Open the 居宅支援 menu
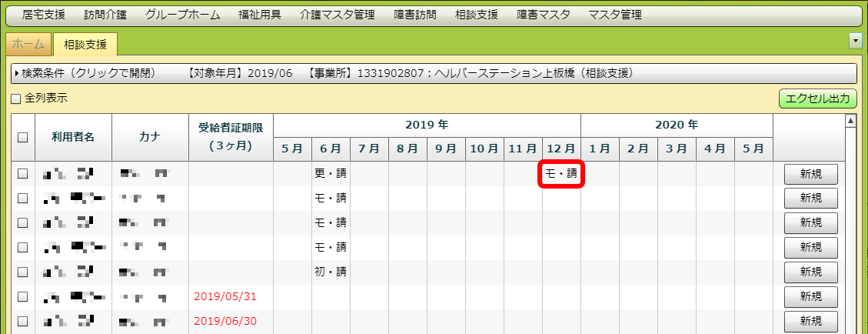The width and height of the screenshot is (868, 334). [x=45, y=15]
